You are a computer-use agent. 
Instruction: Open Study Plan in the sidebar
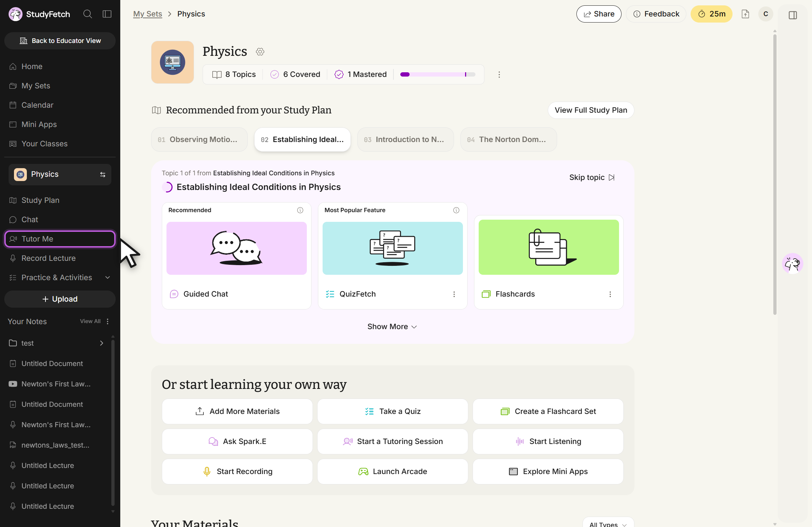pos(60,200)
